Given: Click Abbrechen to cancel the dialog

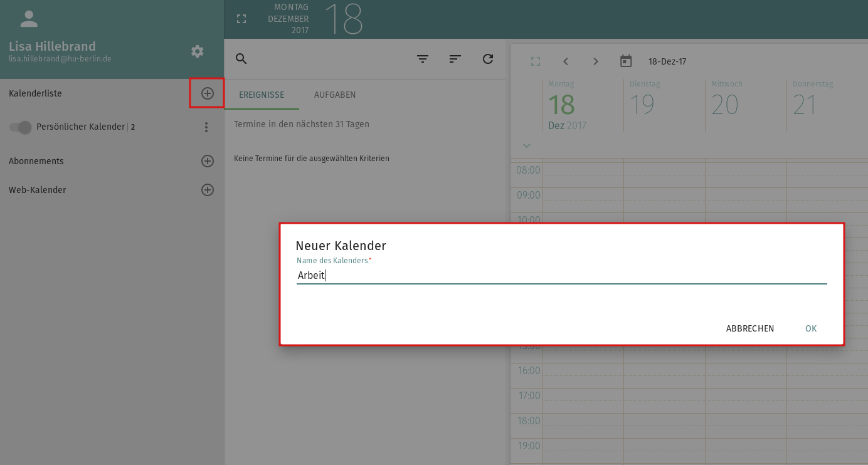Looking at the screenshot, I should pyautogui.click(x=750, y=328).
